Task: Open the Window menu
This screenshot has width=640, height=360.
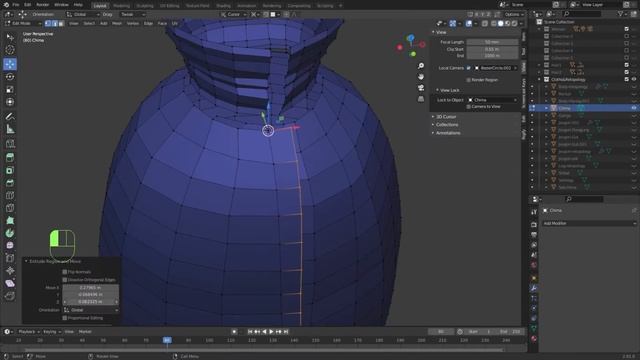Action: 61,5
